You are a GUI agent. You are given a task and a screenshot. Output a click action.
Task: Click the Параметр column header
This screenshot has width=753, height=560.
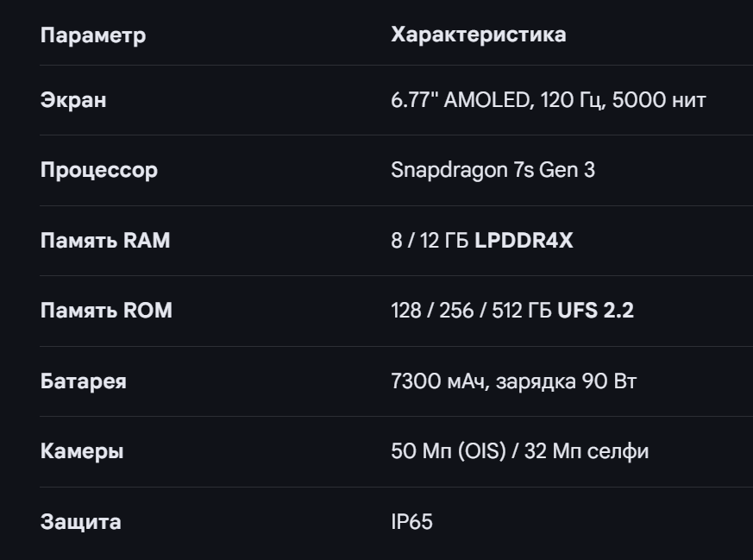coord(93,35)
